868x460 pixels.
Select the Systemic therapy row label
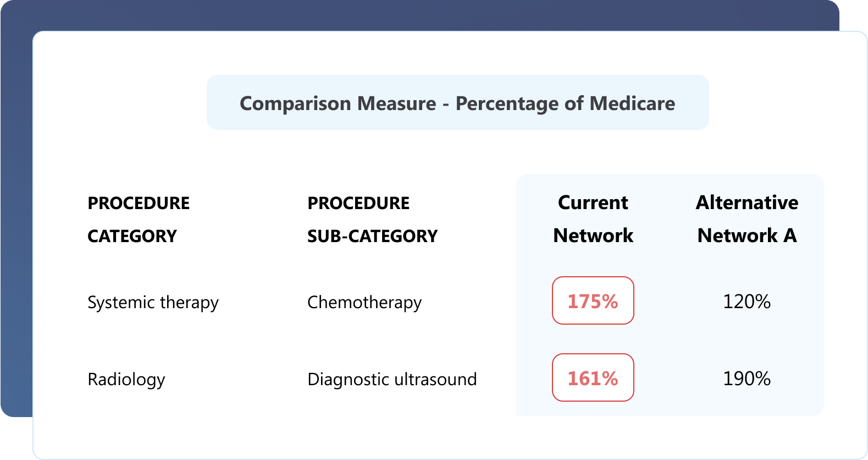pos(153,303)
